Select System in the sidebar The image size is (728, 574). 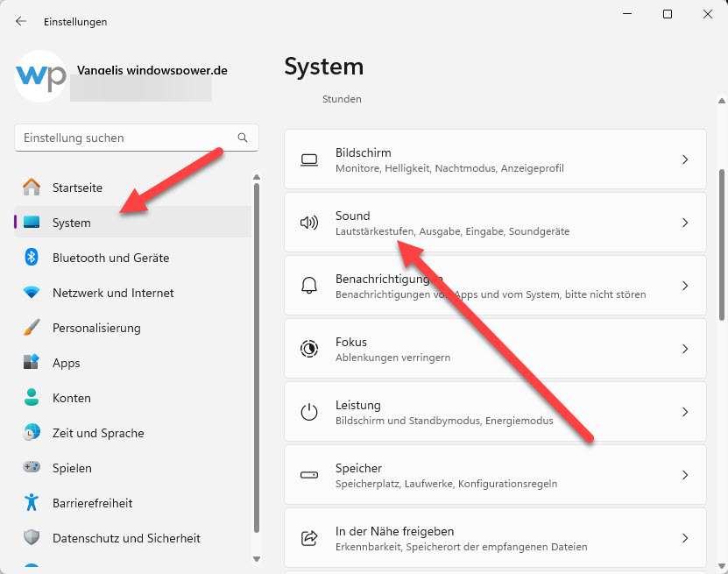(133, 223)
